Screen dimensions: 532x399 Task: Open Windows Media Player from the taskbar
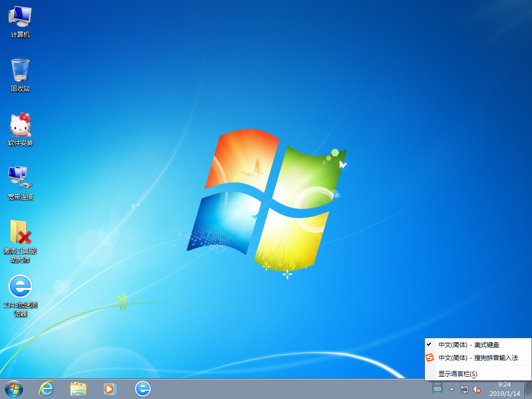pos(109,389)
